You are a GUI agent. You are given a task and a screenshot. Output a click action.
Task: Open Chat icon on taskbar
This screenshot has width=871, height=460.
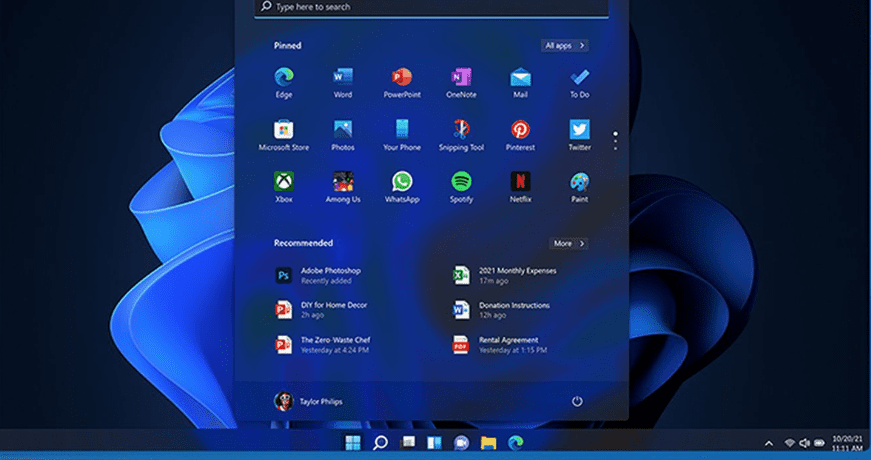461,443
